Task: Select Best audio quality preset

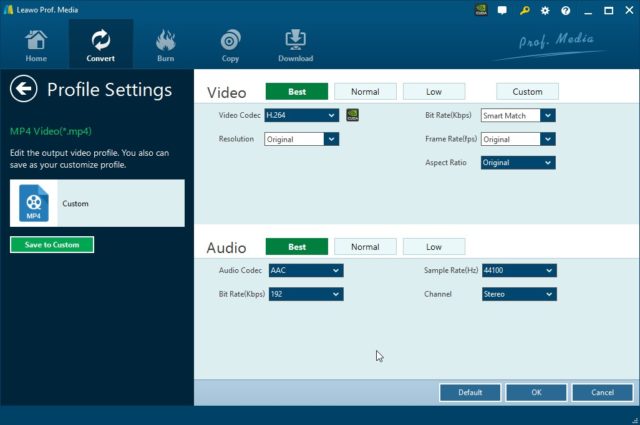Action: [297, 247]
